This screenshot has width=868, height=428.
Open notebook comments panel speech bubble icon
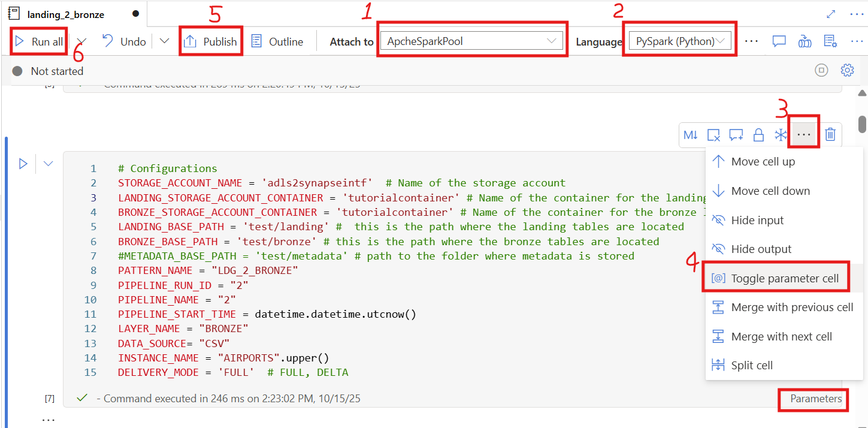(779, 41)
